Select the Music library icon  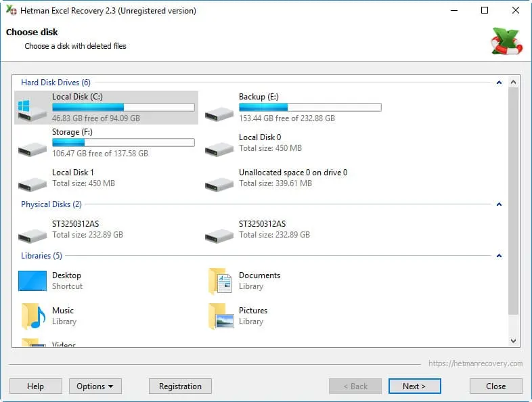(x=33, y=317)
